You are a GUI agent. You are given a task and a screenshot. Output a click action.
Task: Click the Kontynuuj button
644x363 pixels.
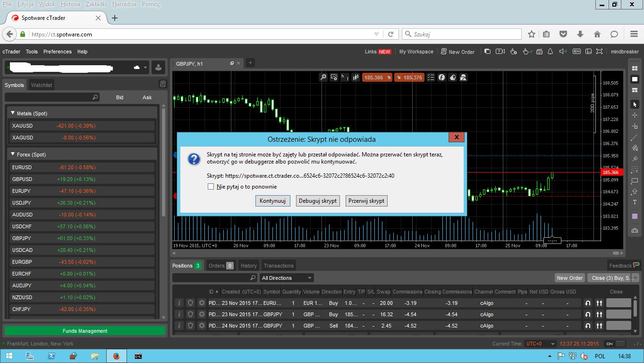pyautogui.click(x=273, y=201)
